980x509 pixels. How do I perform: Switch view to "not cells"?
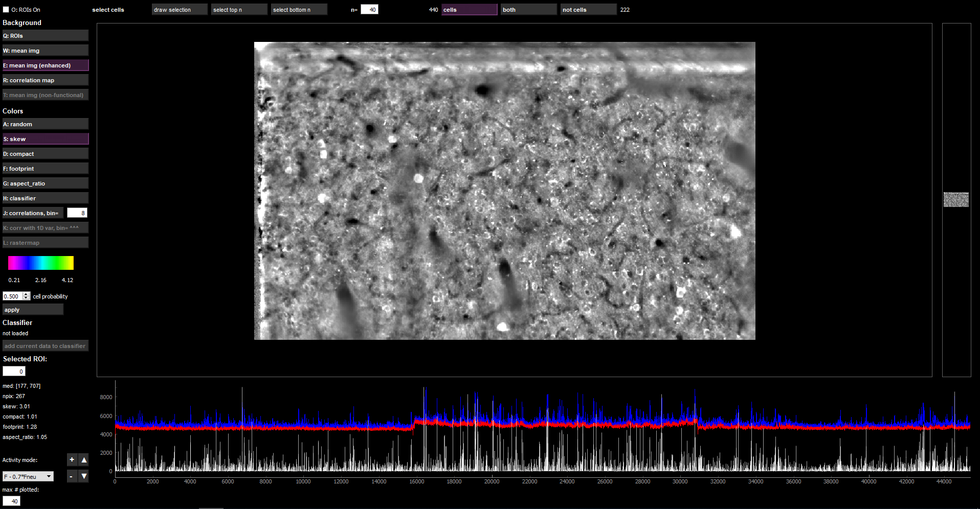587,9
